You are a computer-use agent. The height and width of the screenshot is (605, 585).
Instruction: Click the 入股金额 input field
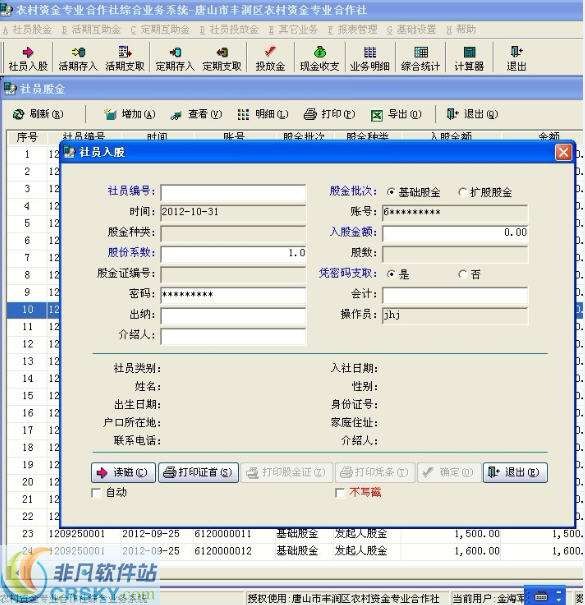(455, 233)
